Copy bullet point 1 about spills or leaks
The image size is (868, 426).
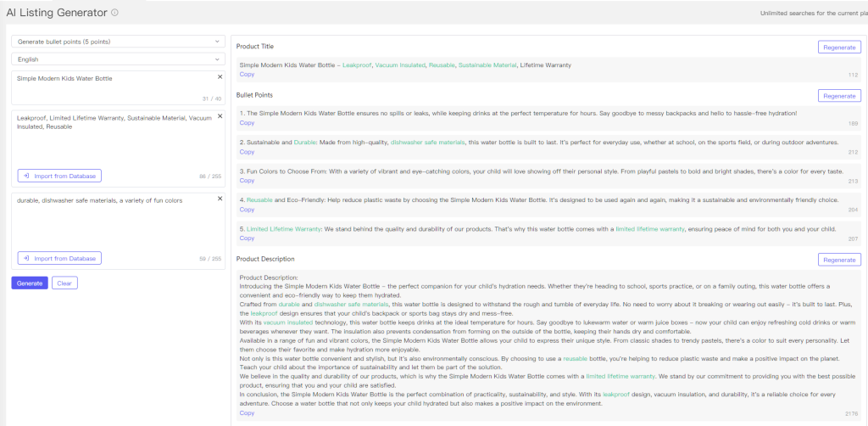point(247,123)
